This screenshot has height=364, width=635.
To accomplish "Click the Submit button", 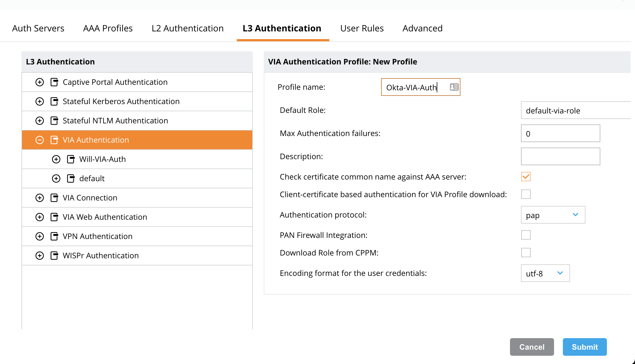I will [x=584, y=347].
